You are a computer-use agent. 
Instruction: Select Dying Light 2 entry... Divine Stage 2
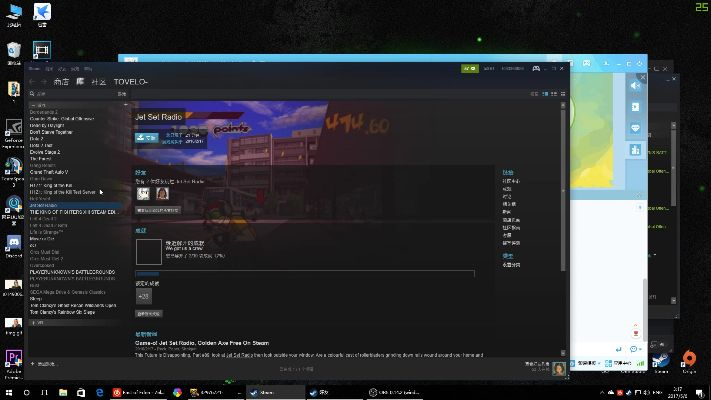pyautogui.click(x=44, y=152)
